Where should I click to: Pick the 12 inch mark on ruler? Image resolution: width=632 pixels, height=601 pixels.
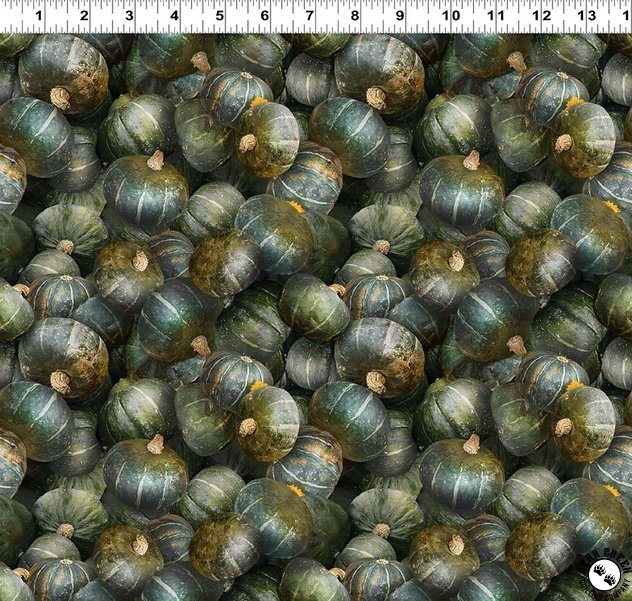click(541, 15)
